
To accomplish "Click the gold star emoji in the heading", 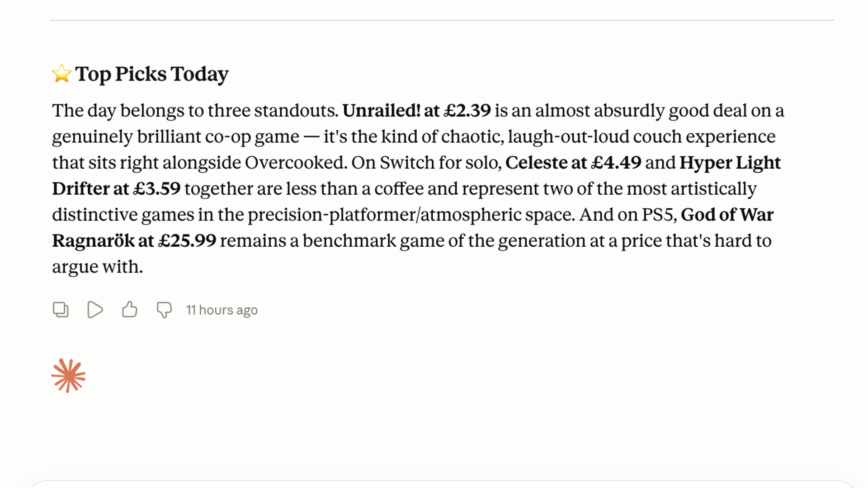I will coord(61,74).
